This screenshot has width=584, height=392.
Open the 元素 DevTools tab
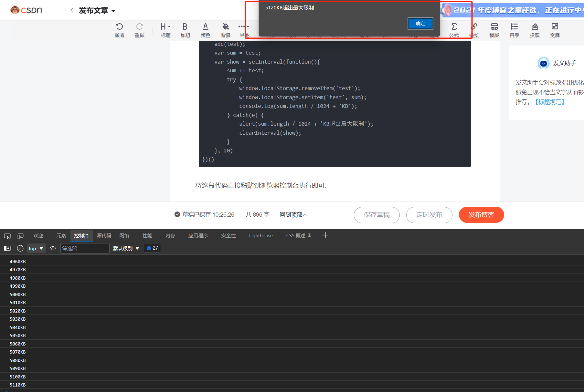[61, 236]
